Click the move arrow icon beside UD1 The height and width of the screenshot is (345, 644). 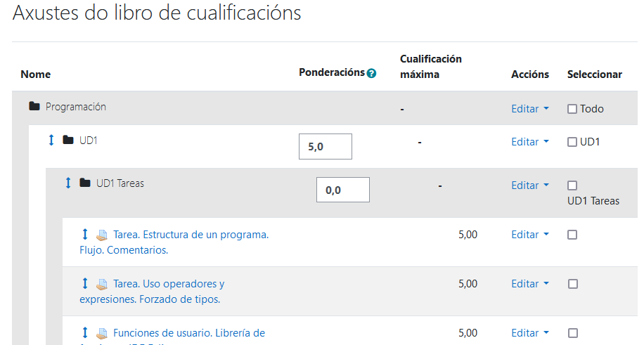pos(51,141)
